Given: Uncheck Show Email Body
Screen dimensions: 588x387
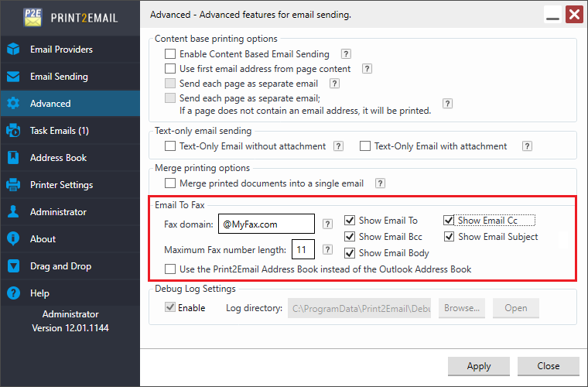Looking at the screenshot, I should pos(350,253).
